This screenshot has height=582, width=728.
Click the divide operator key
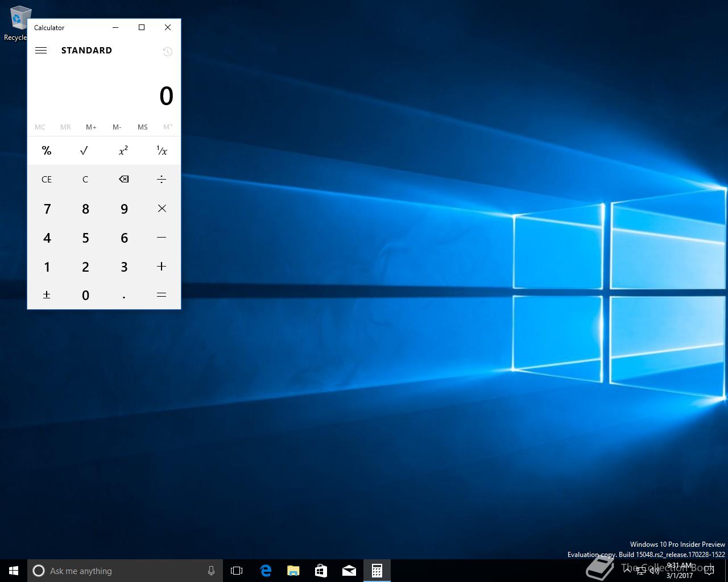tap(162, 179)
